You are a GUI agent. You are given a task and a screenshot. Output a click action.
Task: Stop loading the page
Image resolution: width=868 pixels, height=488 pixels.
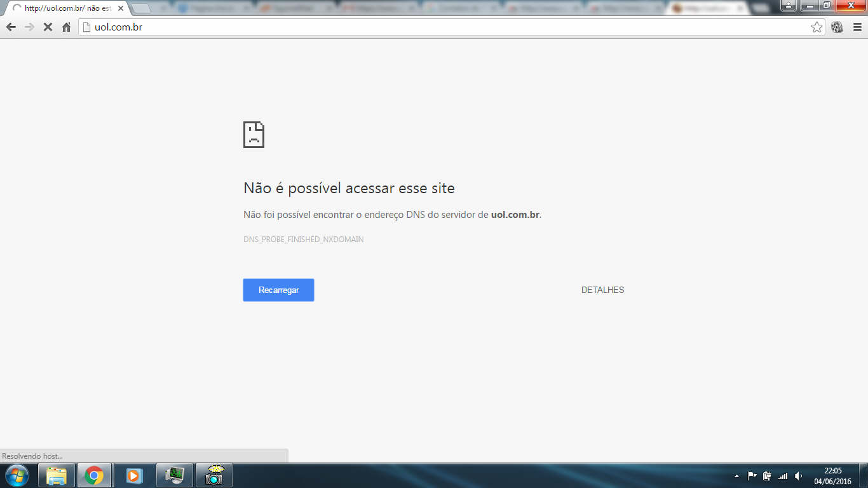pos(48,27)
